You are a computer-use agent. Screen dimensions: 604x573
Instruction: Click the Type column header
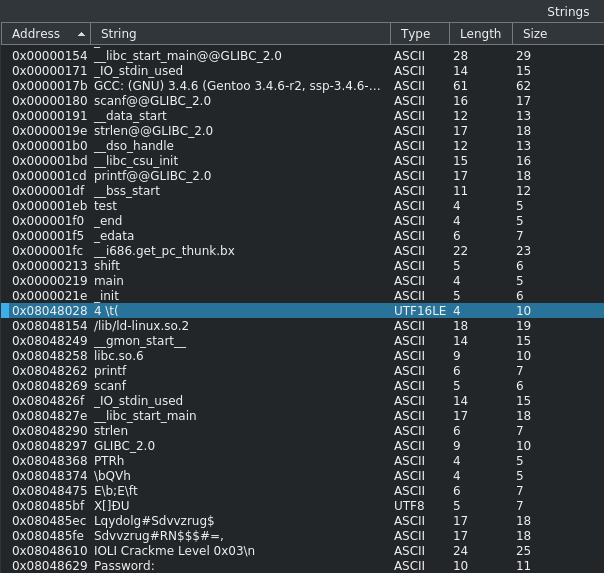point(420,34)
